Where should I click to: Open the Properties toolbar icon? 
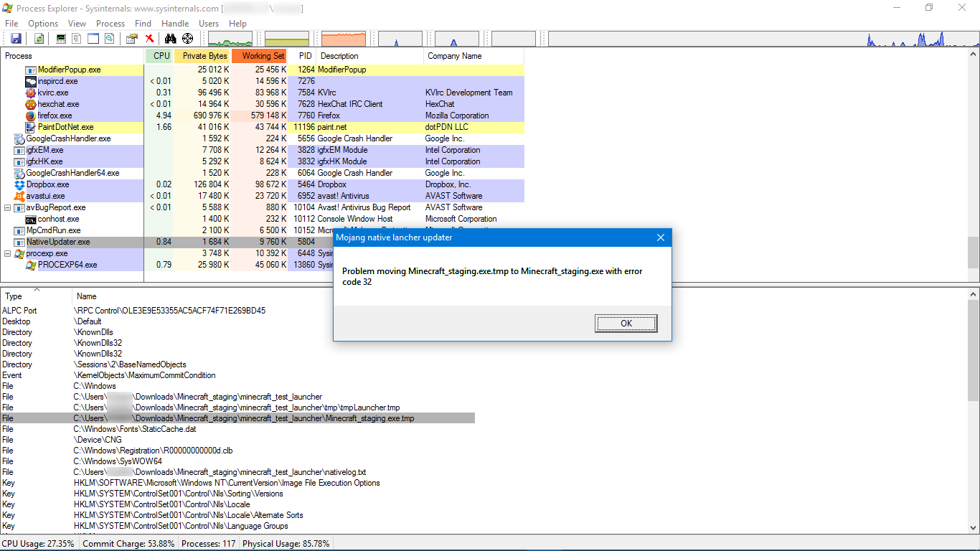point(132,39)
